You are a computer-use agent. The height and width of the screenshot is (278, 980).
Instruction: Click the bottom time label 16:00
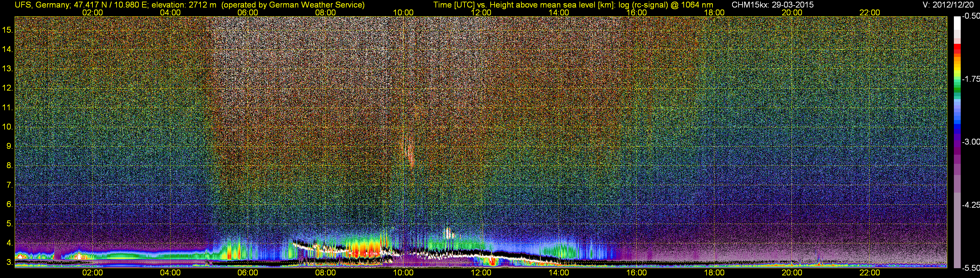tap(636, 273)
